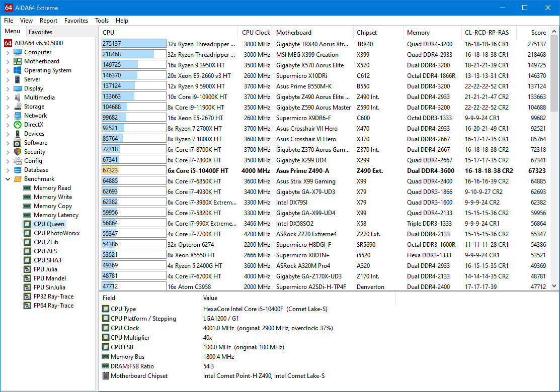Click the Storage disk icon
Screen dimensions: 560x392
click(18, 107)
